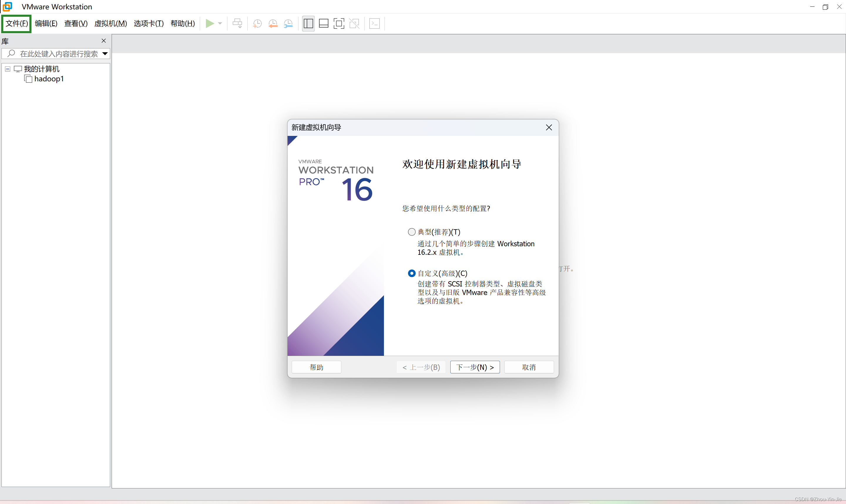Select the 典型(推荐) configuration option

tap(412, 231)
